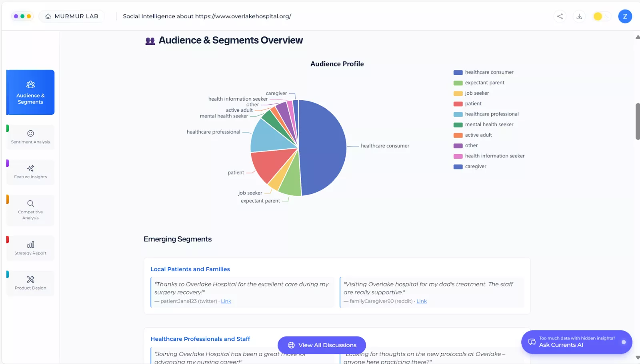Click the healthcare consumer pie slice
640x364 pixels.
324,148
